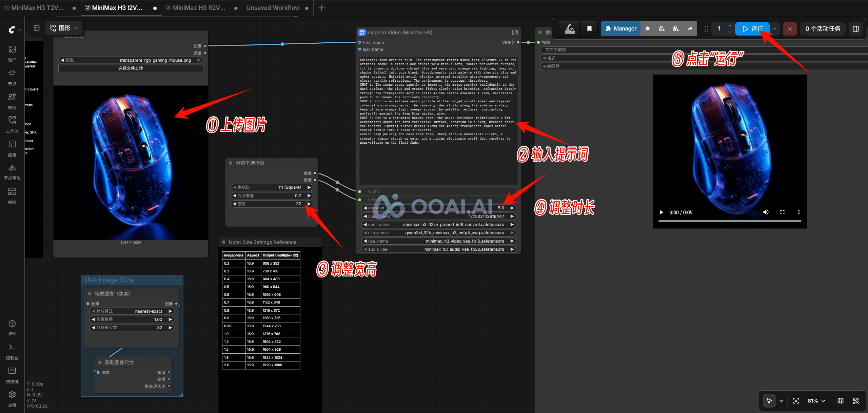Click the noise_seed value field
The image size is (868, 413).
point(438,216)
